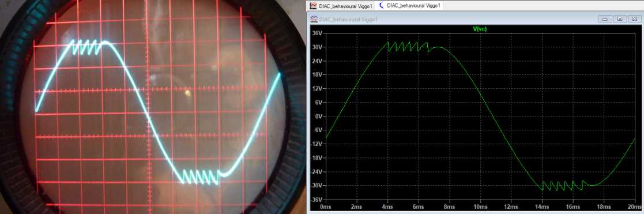Screen dimensions: 644x214
Task: Click the oscilloscope photo on the left
Action: 153,107
